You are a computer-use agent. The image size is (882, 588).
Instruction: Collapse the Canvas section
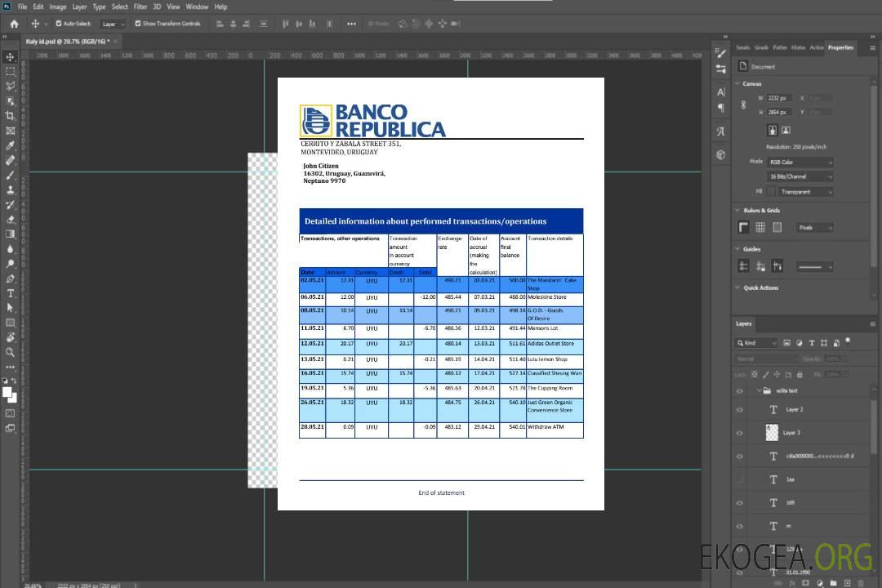tap(737, 83)
